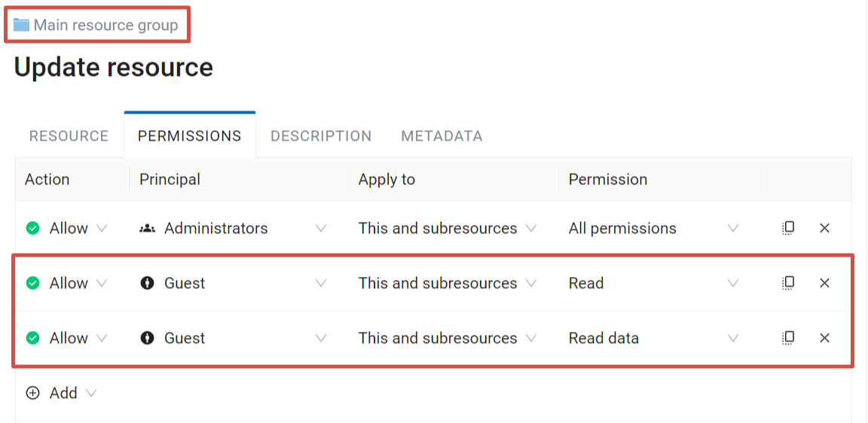
Task: Copy the Administrators permission row
Action: point(788,228)
